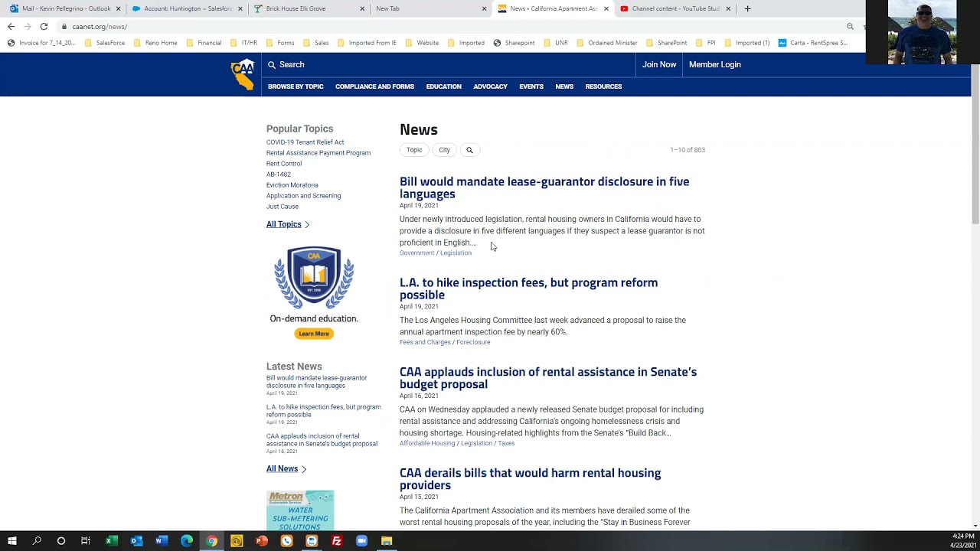
Task: Close the Brick House Elk Grove tab
Action: pyautogui.click(x=362, y=8)
